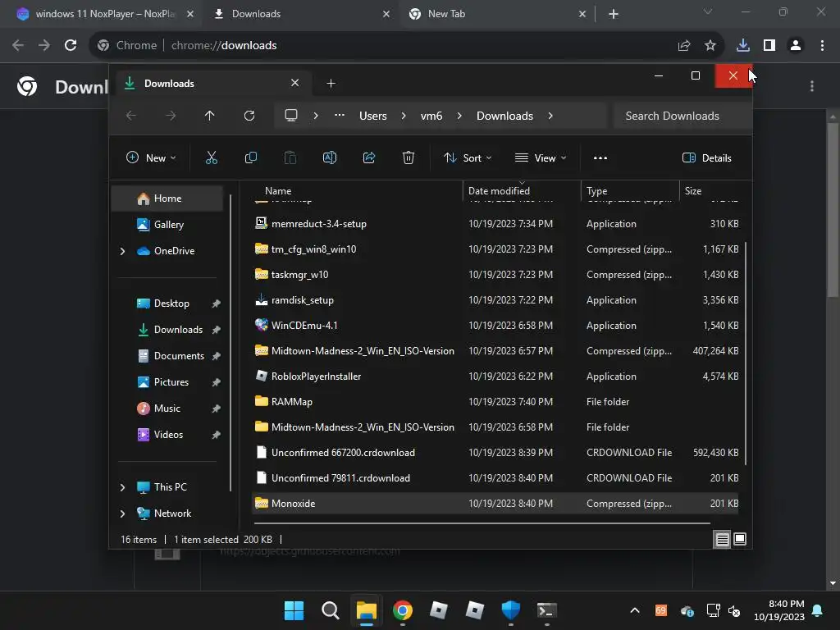Open Chrome's downloads toolbar icon

coord(742,46)
